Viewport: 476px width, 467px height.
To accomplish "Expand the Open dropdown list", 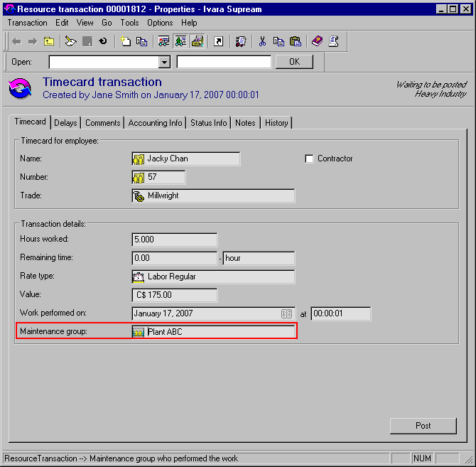I will [164, 63].
